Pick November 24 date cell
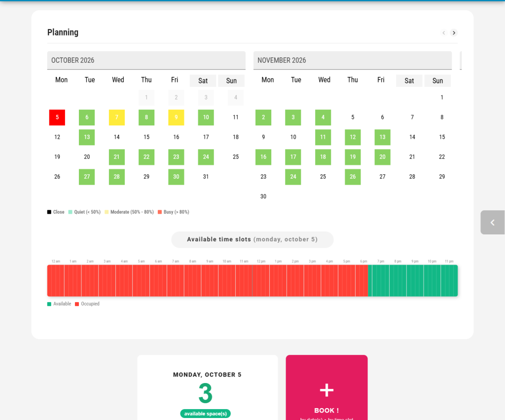Image resolution: width=505 pixels, height=420 pixels. coord(293,177)
